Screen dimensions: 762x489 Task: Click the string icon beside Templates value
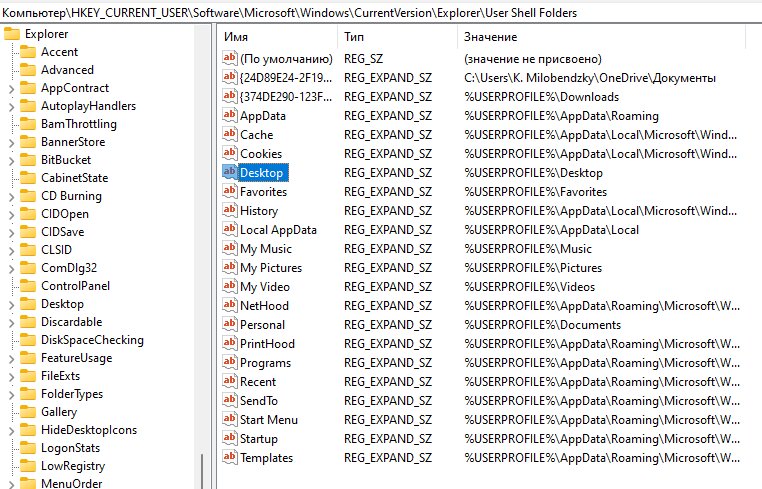(x=229, y=456)
